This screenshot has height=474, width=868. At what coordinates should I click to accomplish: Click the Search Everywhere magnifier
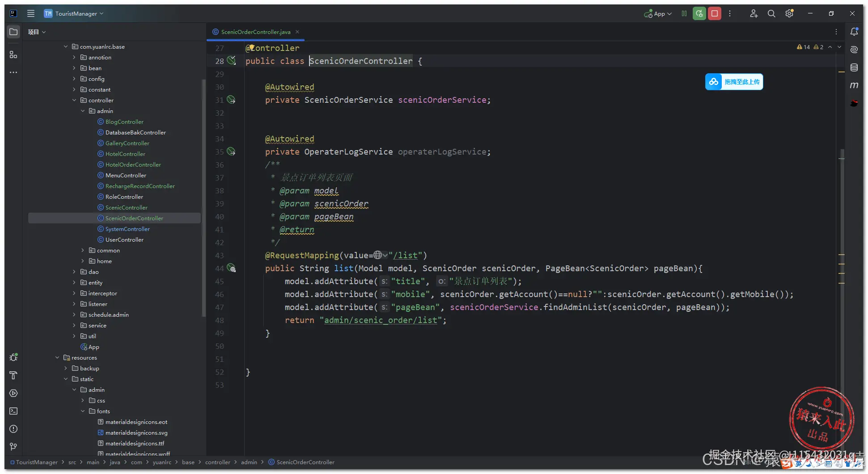tap(771, 13)
